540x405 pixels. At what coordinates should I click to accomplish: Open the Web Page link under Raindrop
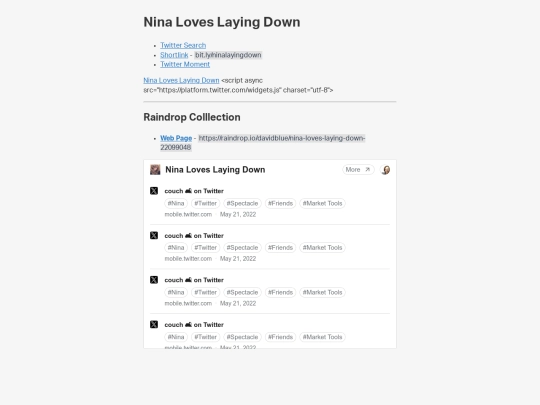(176, 138)
